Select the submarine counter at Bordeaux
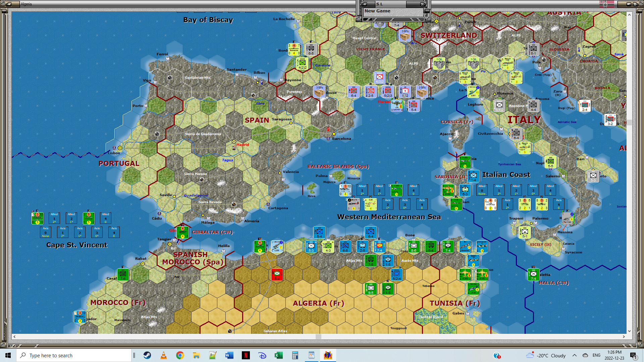The height and width of the screenshot is (362, 644). pyautogui.click(x=294, y=49)
